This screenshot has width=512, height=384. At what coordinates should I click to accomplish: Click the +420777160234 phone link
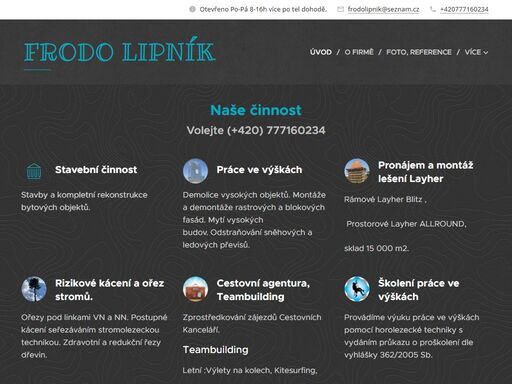(464, 9)
